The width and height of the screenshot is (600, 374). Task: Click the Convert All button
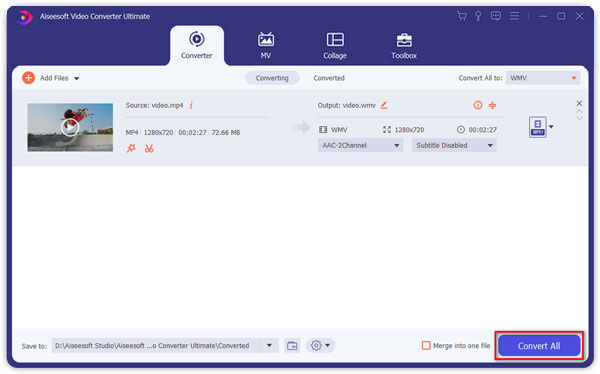[x=539, y=346]
